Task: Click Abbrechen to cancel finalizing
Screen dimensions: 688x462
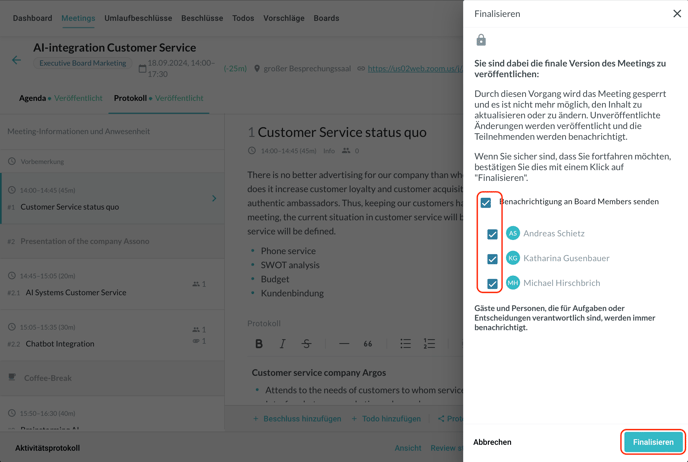Action: click(492, 442)
